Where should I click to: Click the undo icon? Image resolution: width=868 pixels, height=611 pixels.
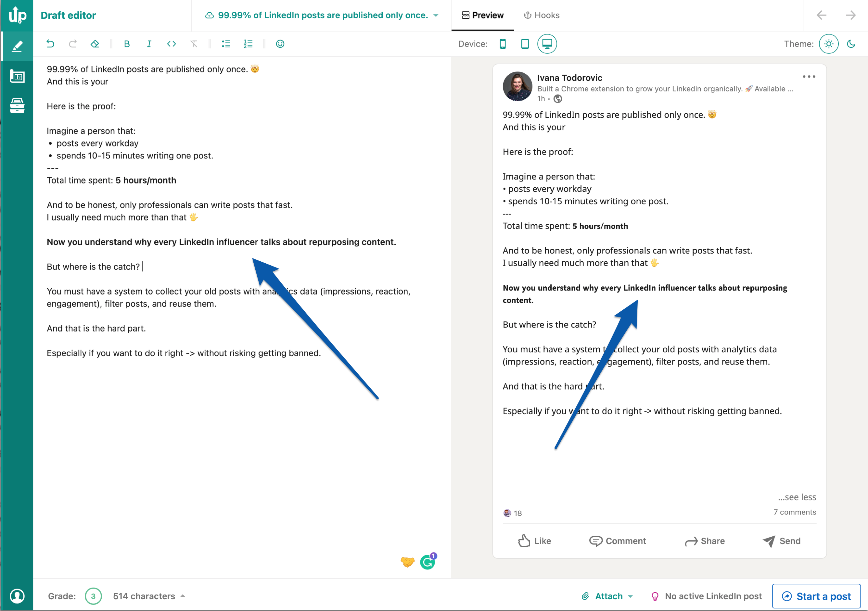click(51, 43)
